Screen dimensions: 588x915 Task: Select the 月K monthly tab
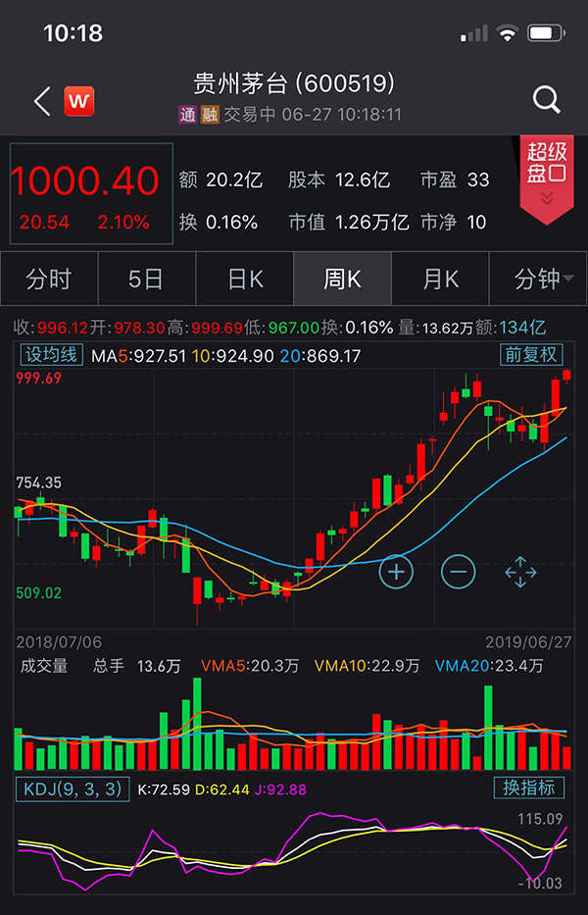click(x=440, y=280)
